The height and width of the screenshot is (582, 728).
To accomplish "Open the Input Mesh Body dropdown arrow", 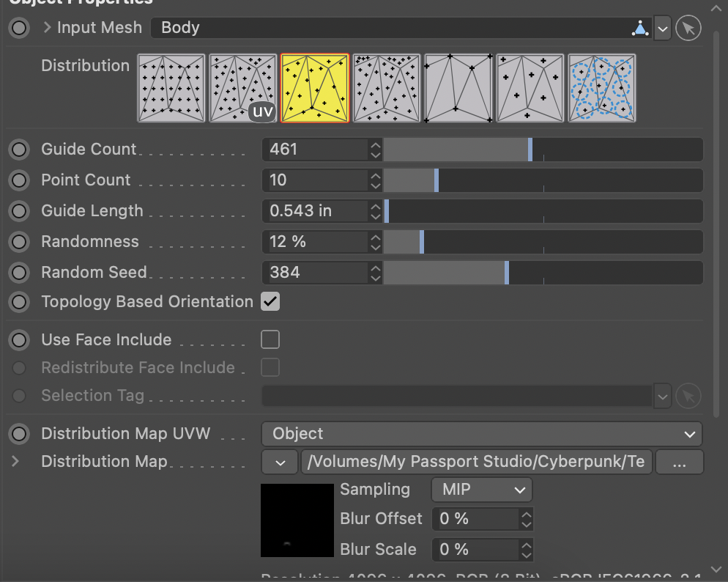I will [x=662, y=29].
